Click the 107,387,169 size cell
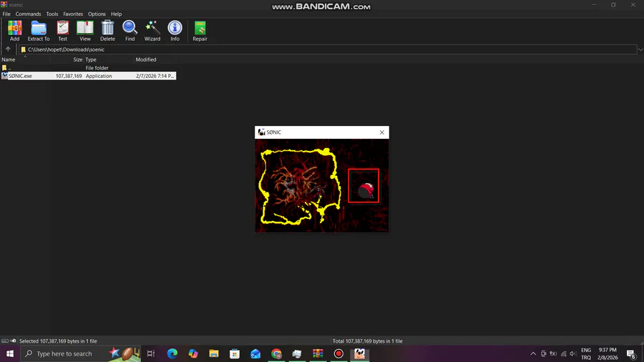This screenshot has width=644, height=362. pyautogui.click(x=69, y=76)
